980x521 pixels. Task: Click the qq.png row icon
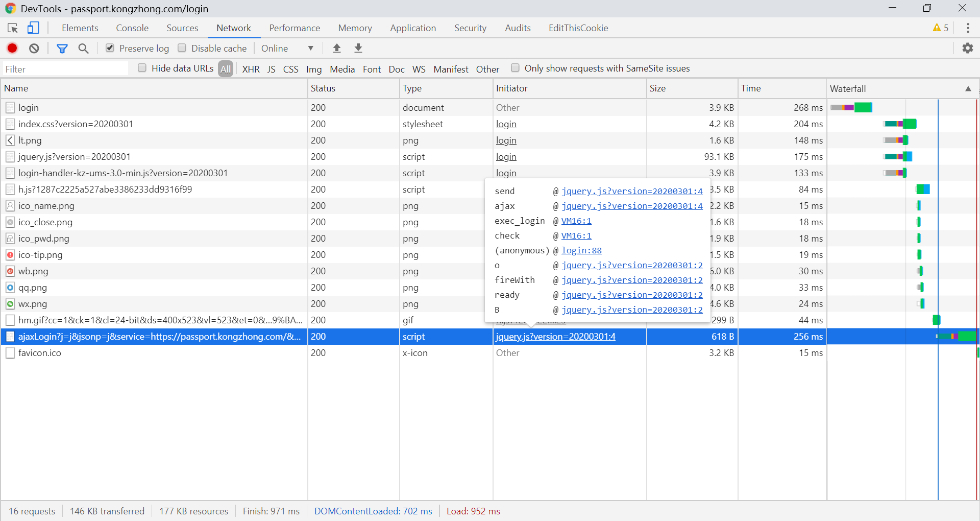tap(10, 288)
